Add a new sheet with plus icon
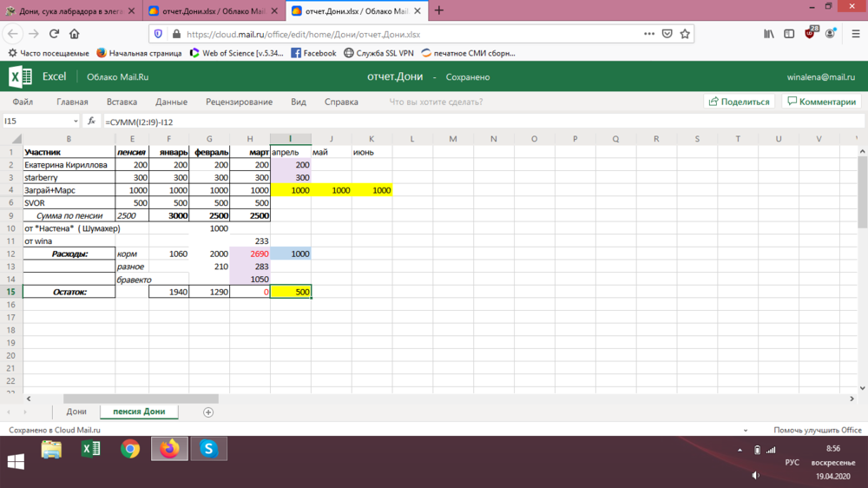Viewport: 868px width, 488px height. (x=208, y=412)
